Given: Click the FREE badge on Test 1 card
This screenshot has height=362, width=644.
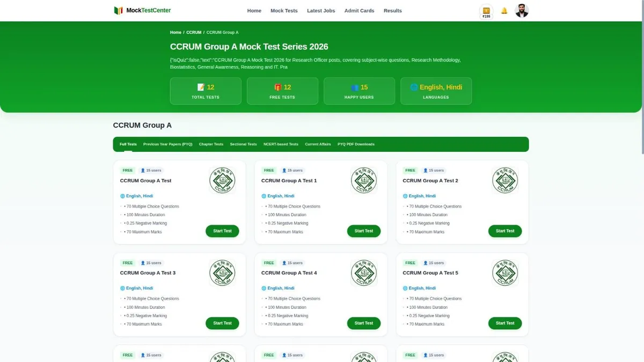Looking at the screenshot, I should coord(269,171).
